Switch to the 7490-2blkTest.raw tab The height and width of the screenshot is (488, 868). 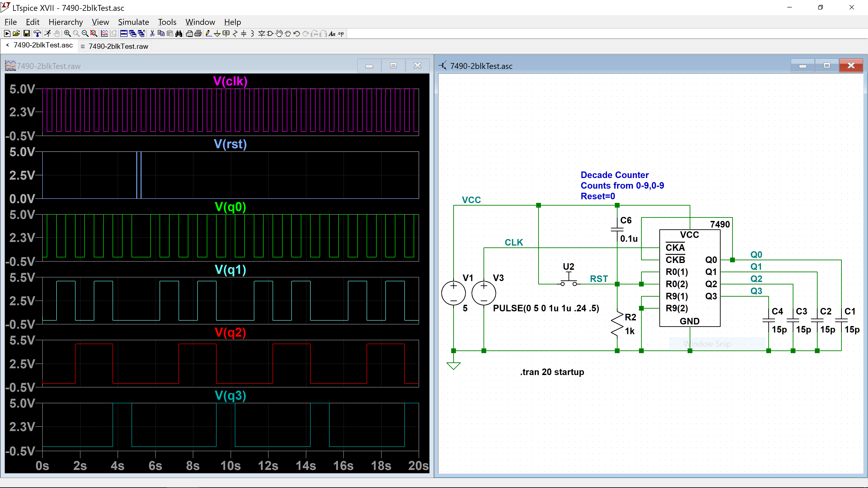pos(115,46)
